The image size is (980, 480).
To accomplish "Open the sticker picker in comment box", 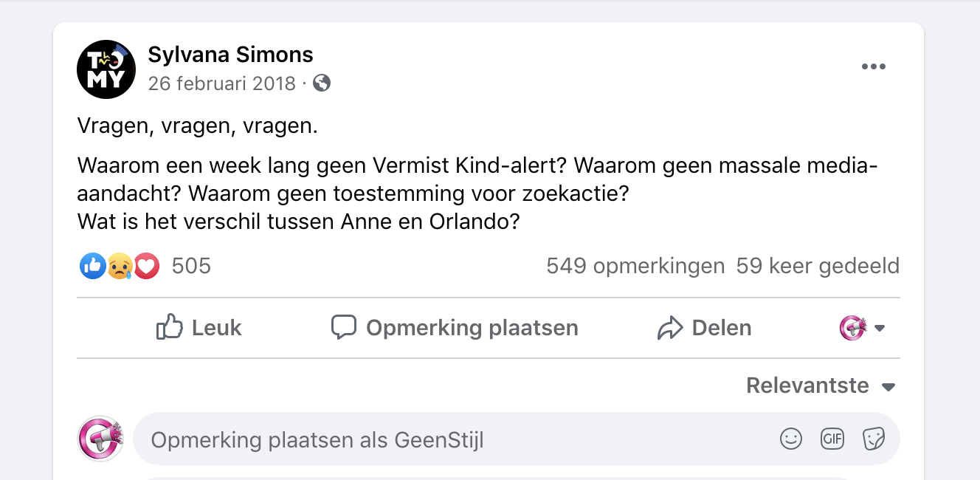I will point(874,439).
